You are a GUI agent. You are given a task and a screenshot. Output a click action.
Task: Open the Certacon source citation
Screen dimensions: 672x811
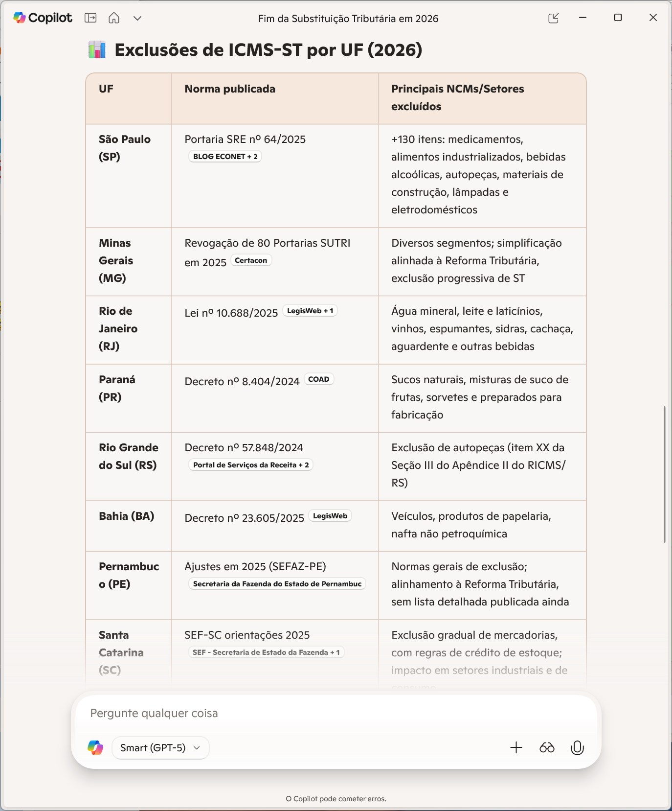pos(251,260)
